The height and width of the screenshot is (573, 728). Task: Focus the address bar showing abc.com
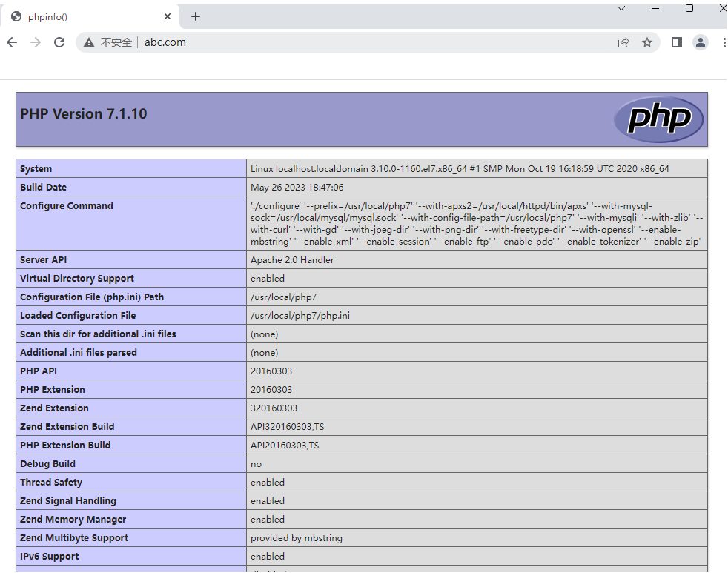pos(367,42)
